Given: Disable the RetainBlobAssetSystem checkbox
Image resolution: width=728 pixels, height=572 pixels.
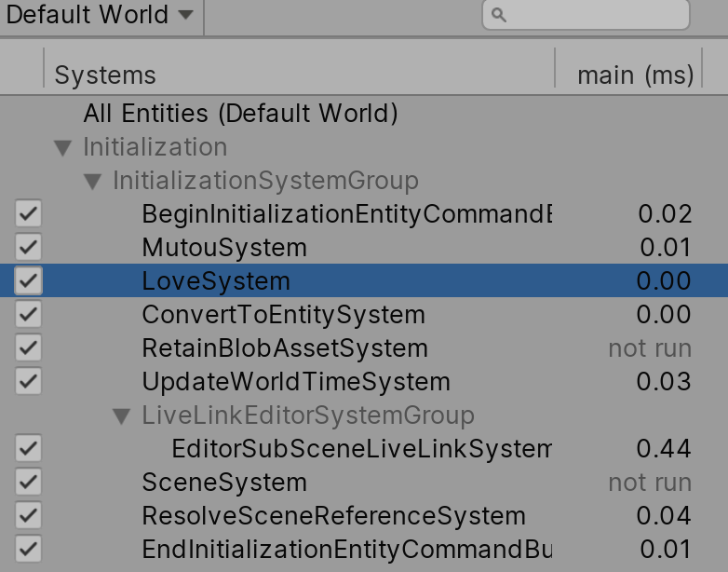Looking at the screenshot, I should point(28,347).
